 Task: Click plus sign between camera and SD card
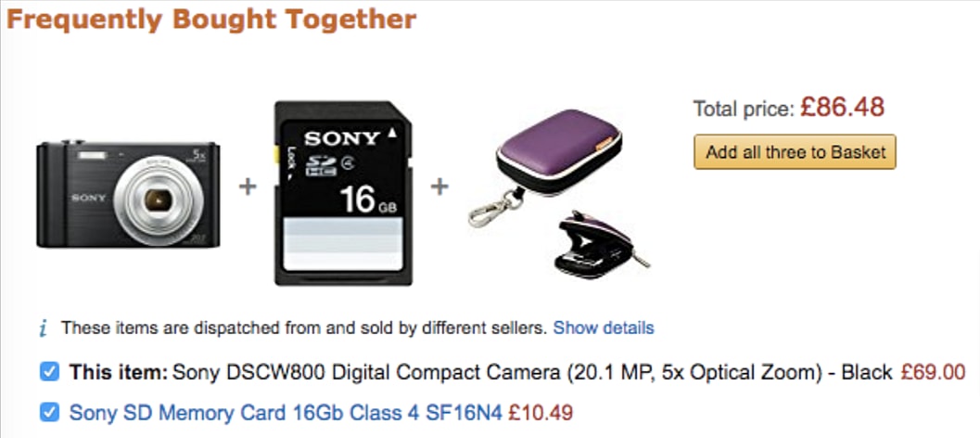pos(247,187)
